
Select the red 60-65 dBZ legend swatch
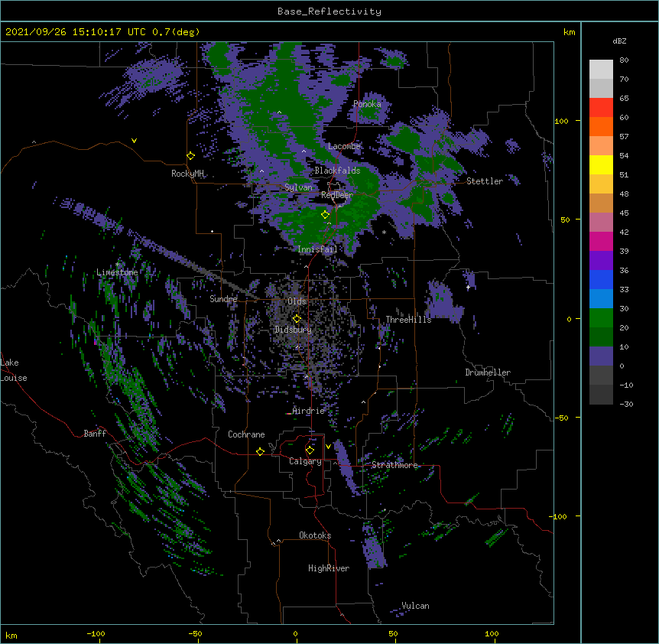[601, 108]
